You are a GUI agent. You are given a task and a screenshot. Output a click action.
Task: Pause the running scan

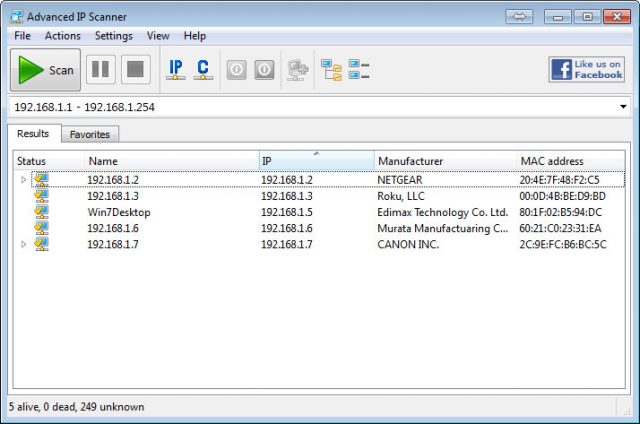tap(101, 70)
